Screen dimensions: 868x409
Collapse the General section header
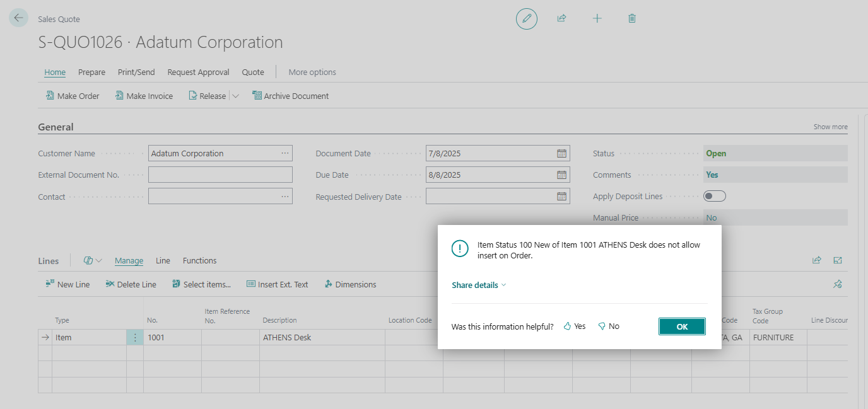point(56,127)
